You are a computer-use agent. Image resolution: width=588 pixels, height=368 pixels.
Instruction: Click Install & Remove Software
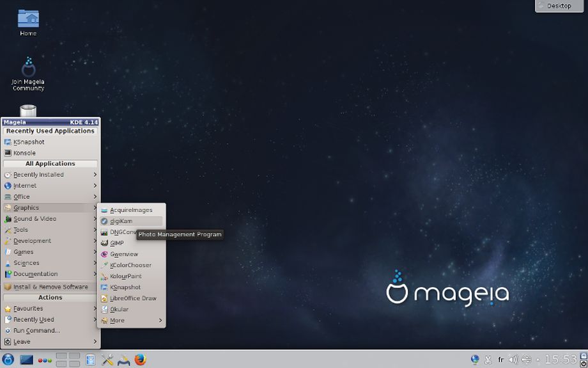click(50, 287)
